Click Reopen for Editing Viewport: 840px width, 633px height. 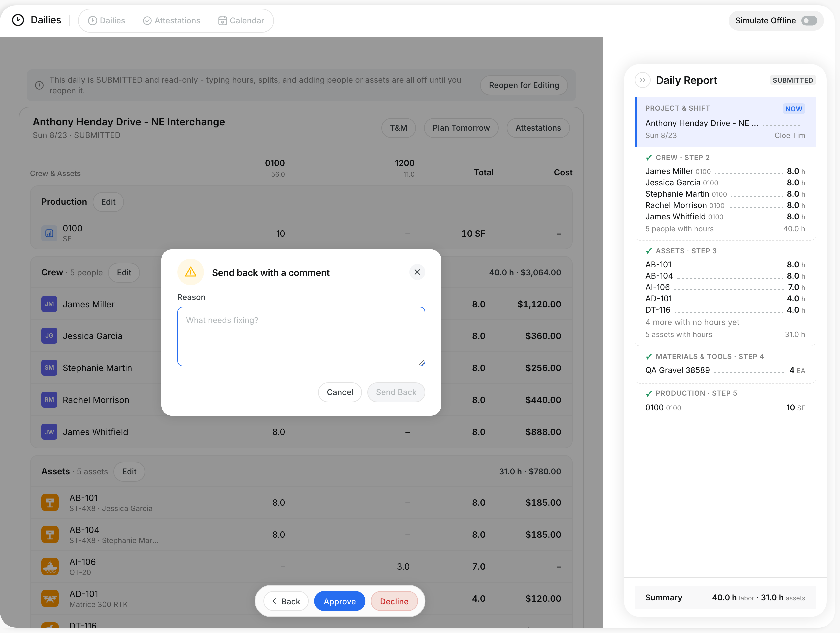(524, 85)
